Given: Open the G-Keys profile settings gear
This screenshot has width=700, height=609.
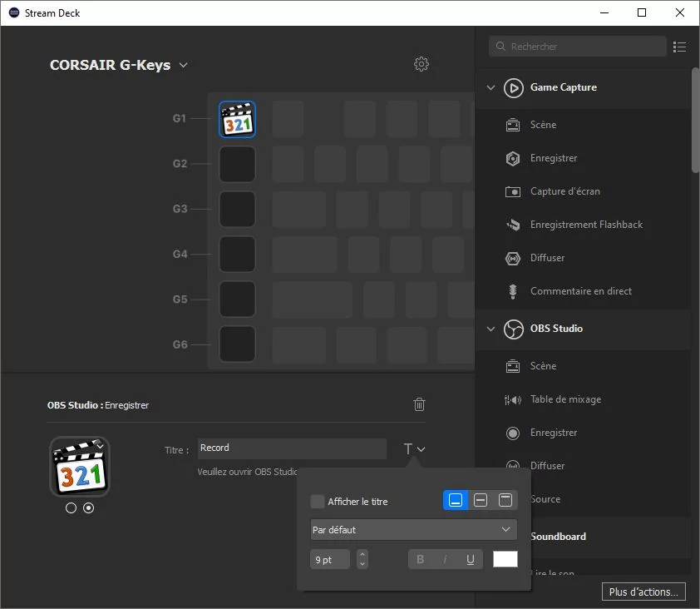Looking at the screenshot, I should (421, 64).
